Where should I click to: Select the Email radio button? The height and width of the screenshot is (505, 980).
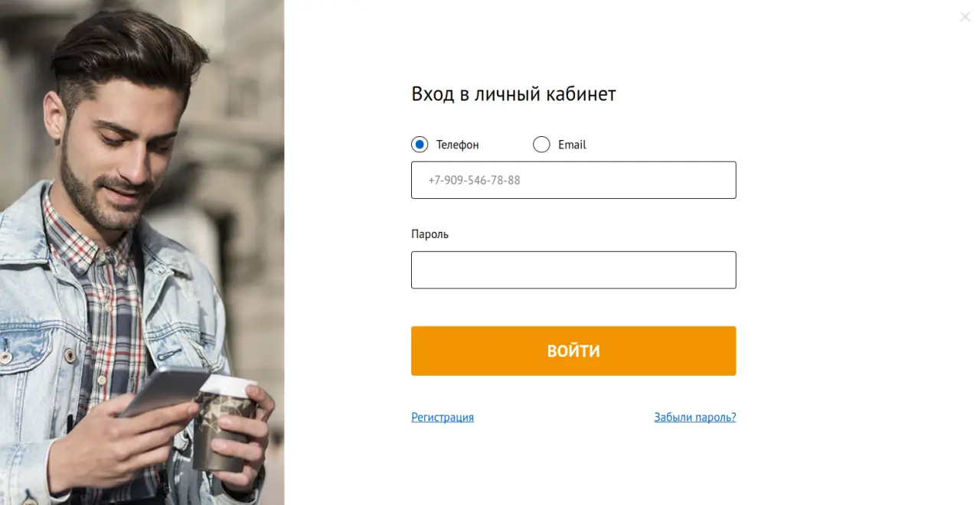pos(541,145)
